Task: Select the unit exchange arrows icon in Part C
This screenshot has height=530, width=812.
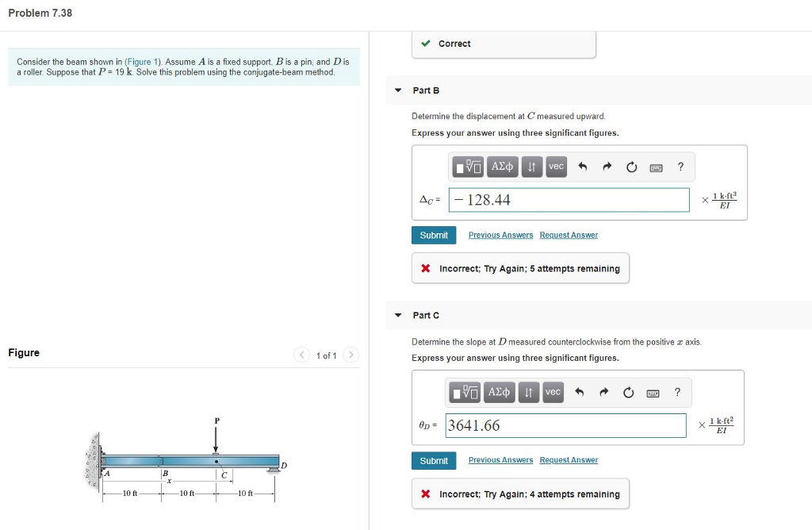Action: click(529, 392)
